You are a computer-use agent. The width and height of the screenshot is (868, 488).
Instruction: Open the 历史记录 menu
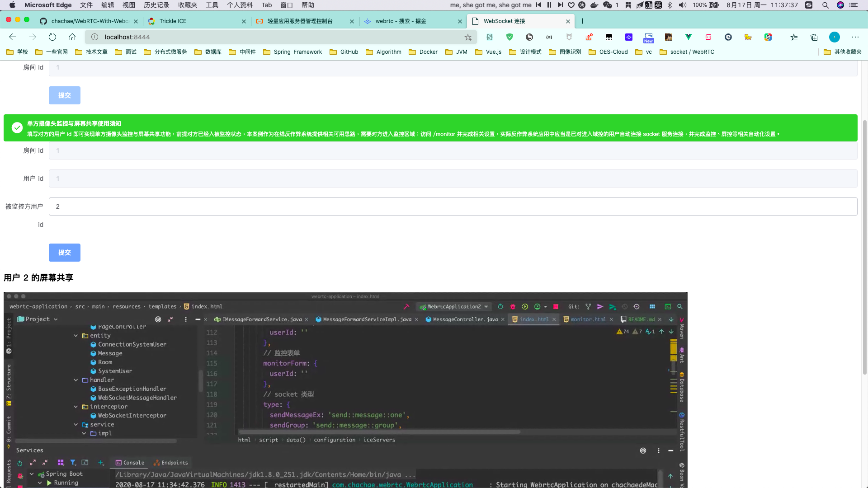(156, 5)
